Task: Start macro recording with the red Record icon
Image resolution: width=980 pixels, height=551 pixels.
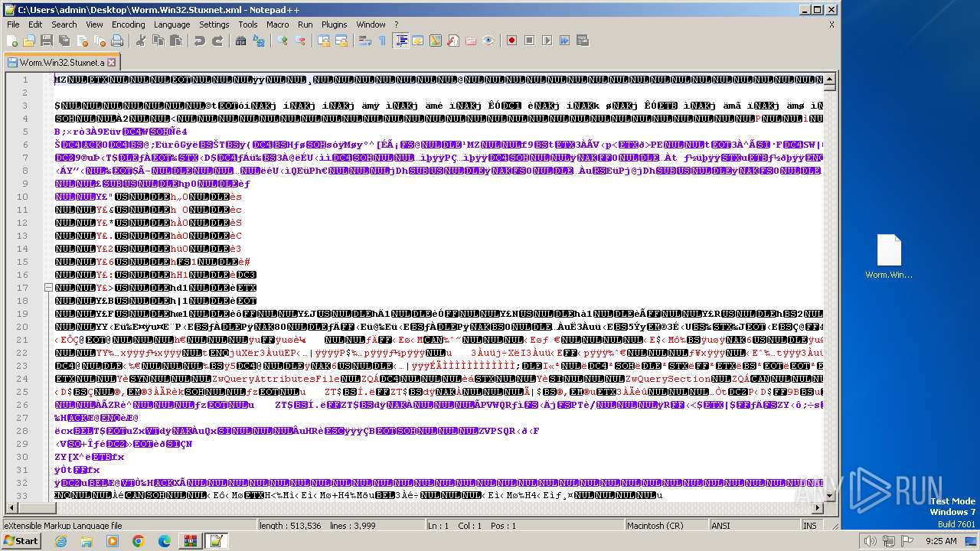Action: [512, 41]
